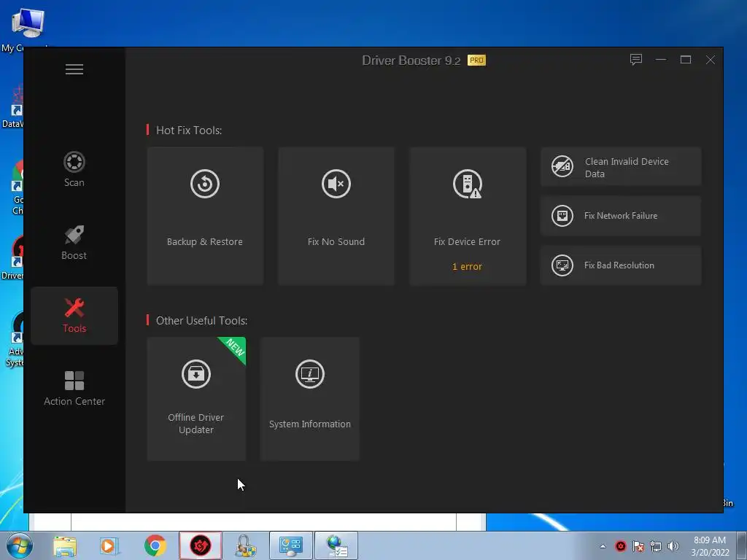747x560 pixels.
Task: Open the Windows Start menu
Action: point(20,545)
